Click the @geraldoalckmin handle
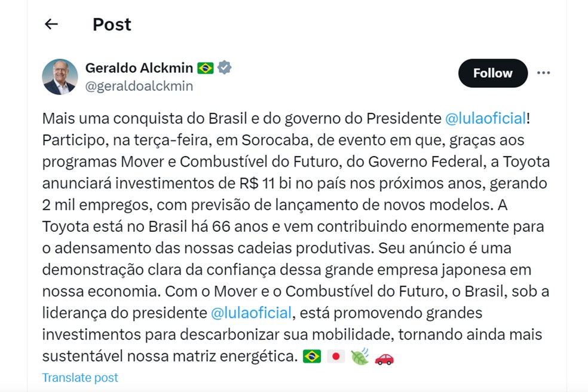Screen dimensions: 588x392 pyautogui.click(x=139, y=86)
